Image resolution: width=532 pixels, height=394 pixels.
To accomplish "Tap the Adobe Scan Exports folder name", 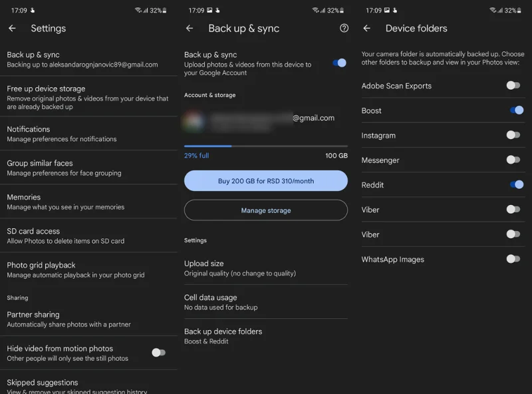I will click(x=396, y=86).
